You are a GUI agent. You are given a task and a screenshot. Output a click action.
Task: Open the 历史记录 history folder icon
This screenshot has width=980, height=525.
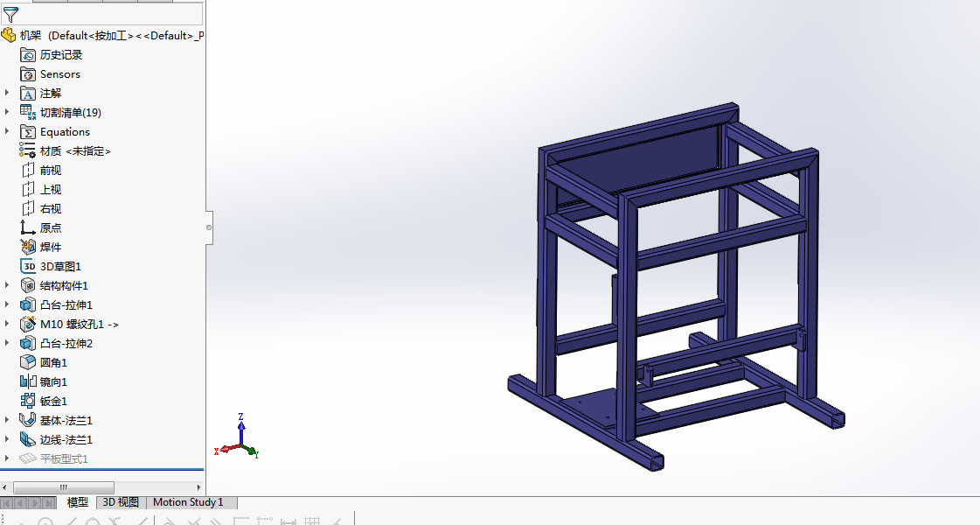27,55
